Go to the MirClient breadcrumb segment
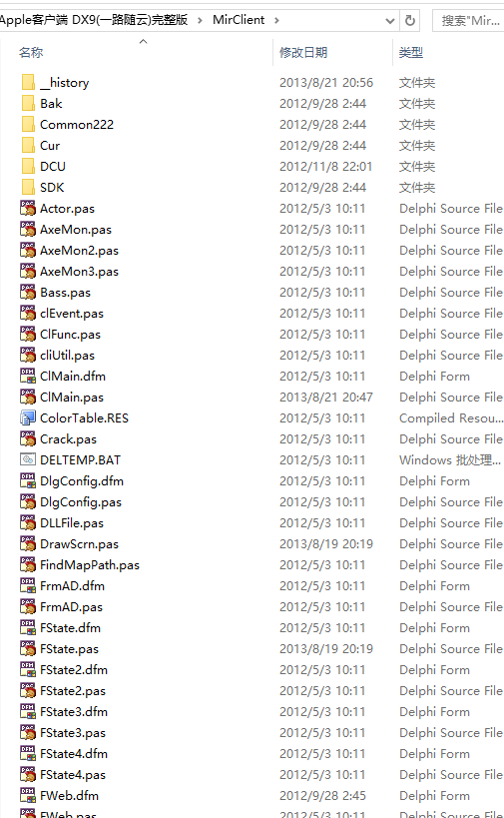The image size is (504, 818). tap(239, 20)
